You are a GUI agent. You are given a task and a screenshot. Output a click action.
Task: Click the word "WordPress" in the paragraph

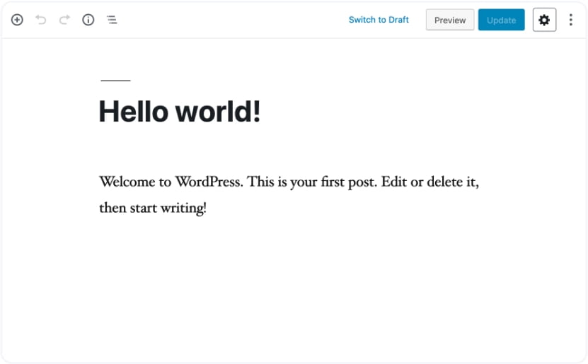pos(209,182)
